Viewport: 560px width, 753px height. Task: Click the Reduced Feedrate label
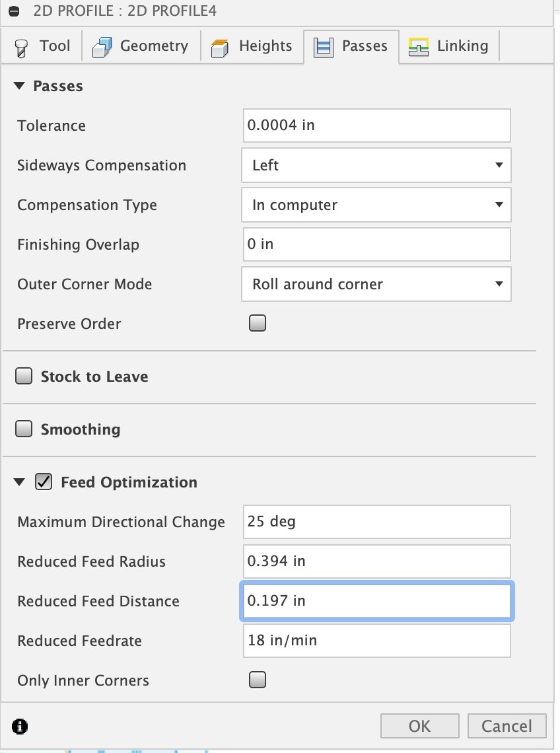click(x=80, y=641)
